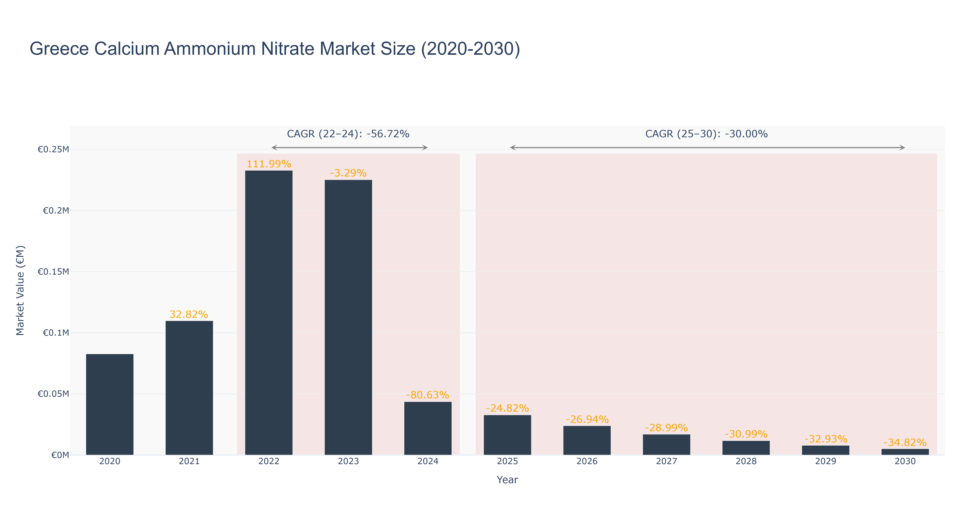Click the 2028 market value bar
Image resolution: width=980 pixels, height=525 pixels.
(x=746, y=448)
